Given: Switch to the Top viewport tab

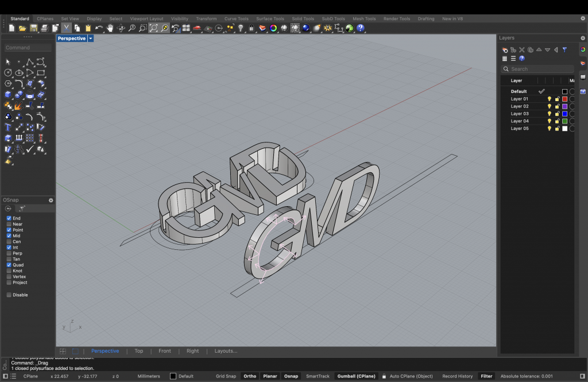Looking at the screenshot, I should (x=139, y=351).
